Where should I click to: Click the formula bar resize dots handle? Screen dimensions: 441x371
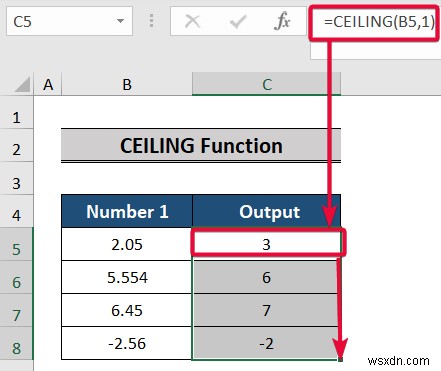[151, 21]
